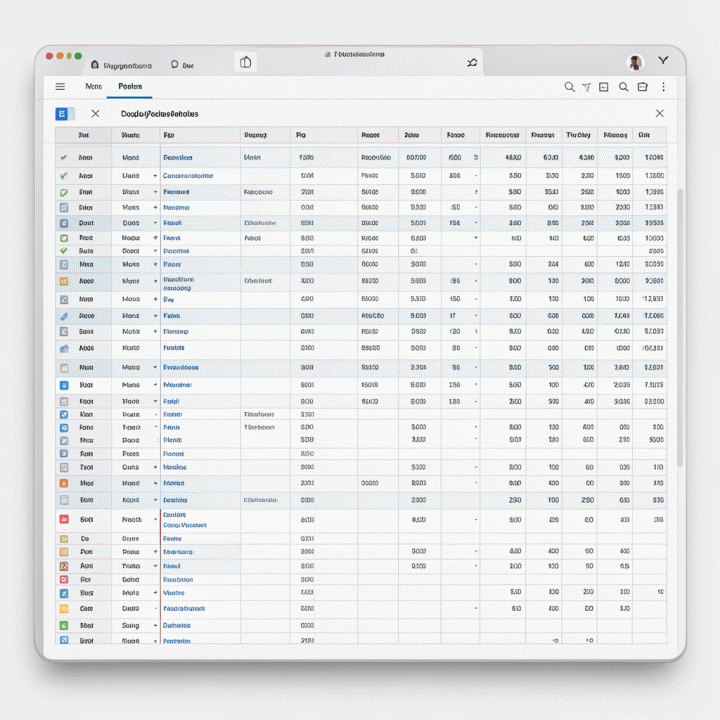Click the green square icon near table bottom
This screenshot has height=720, width=720.
click(x=64, y=625)
